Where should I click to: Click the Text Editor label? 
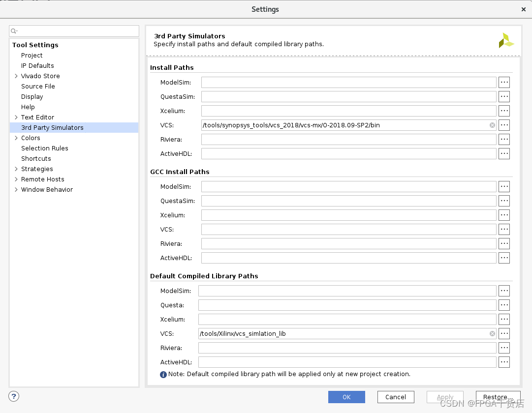tap(37, 118)
